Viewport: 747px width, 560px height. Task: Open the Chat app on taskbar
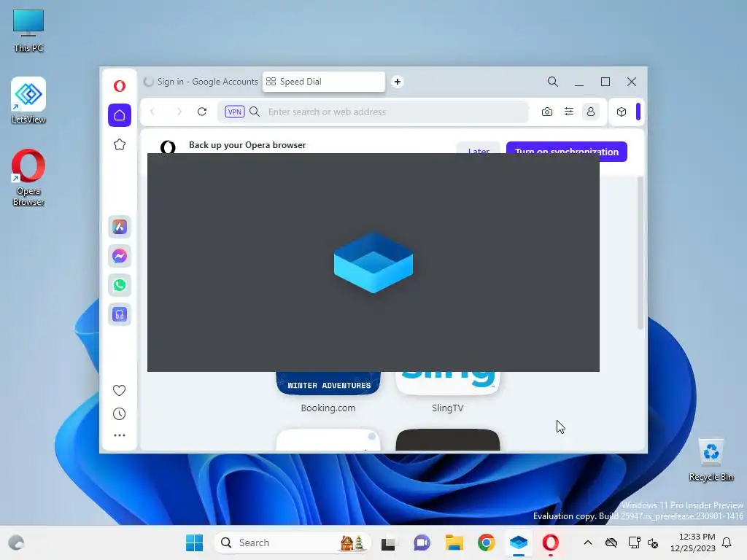422,542
